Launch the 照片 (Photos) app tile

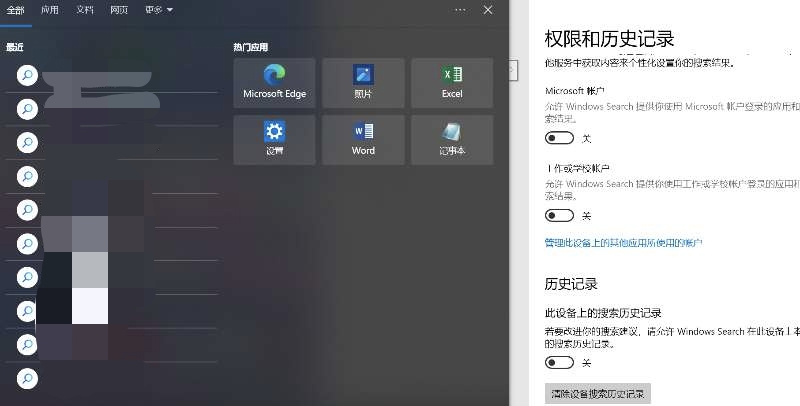(x=363, y=83)
